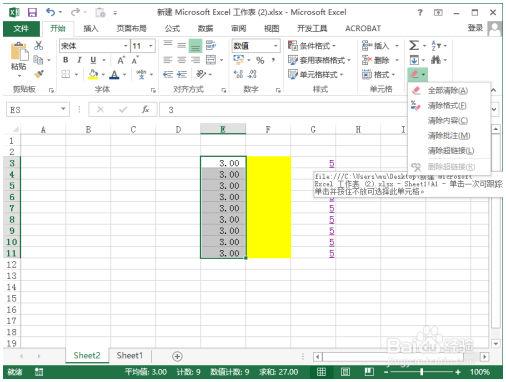Select Clear Hyperlinks (清除超链接) menu entry
This screenshot has height=382, width=506.
[451, 151]
